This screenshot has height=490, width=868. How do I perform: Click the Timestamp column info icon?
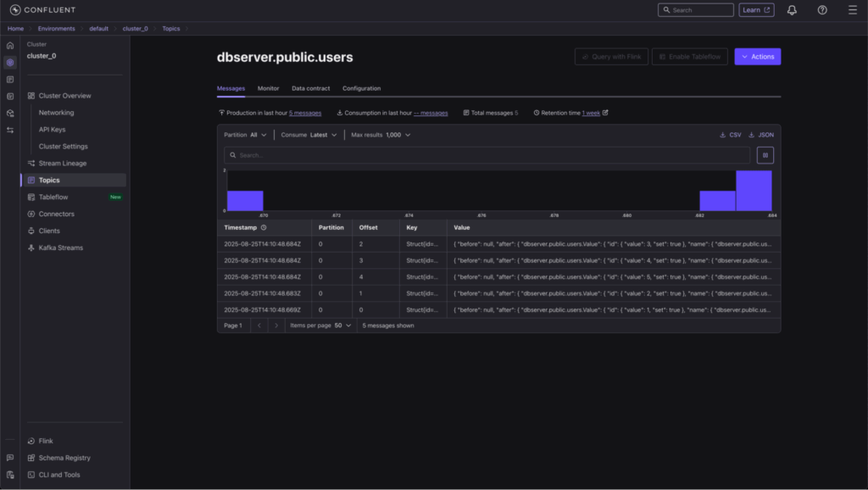[264, 227]
